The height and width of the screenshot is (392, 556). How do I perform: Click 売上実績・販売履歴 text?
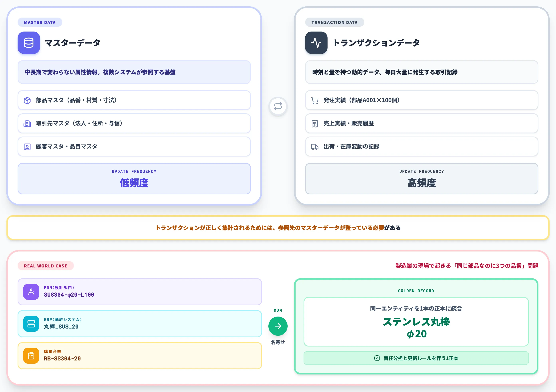349,123
